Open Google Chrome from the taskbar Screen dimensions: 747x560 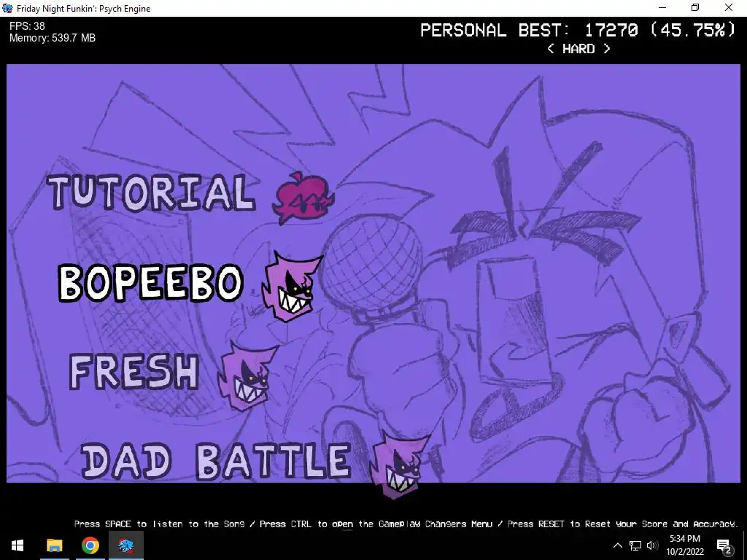(x=90, y=545)
